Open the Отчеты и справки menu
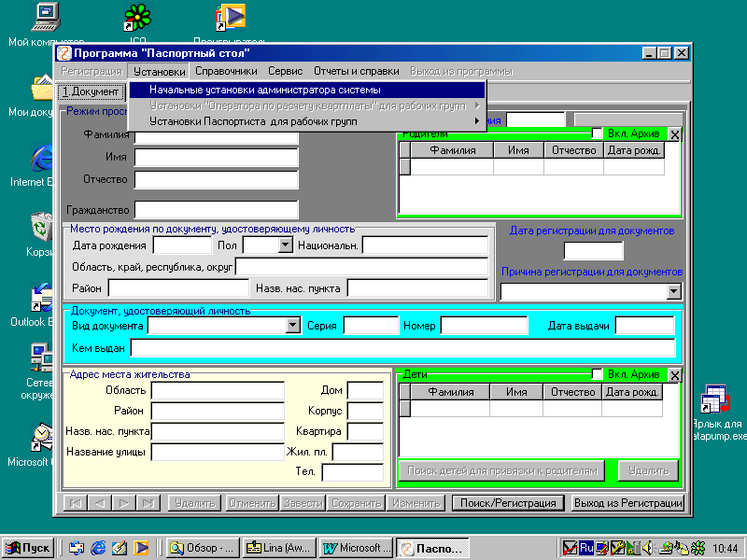747x560 pixels. pos(356,71)
